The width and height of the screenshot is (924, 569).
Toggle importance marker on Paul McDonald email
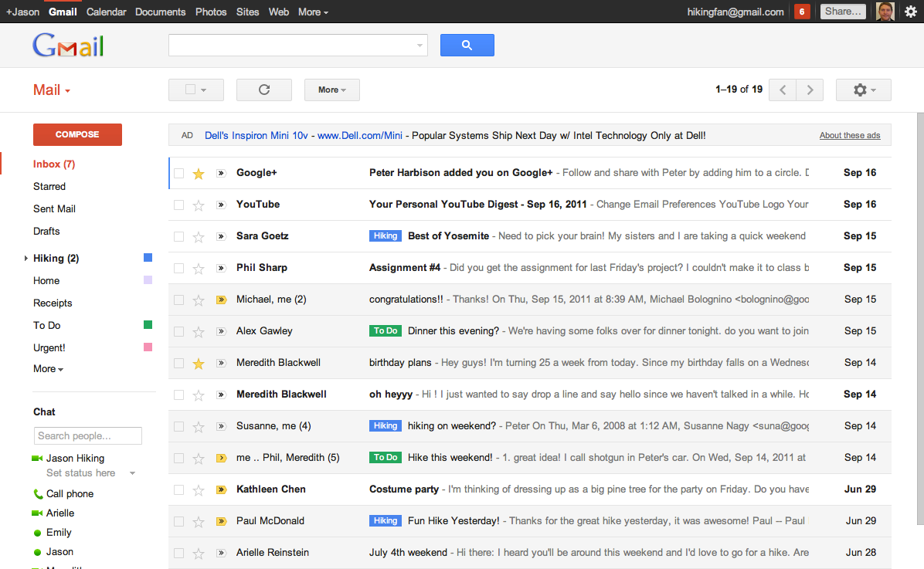click(x=222, y=521)
